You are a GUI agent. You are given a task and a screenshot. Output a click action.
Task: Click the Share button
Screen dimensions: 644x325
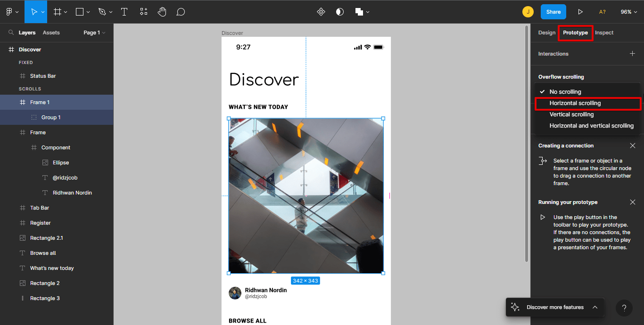[x=553, y=11]
